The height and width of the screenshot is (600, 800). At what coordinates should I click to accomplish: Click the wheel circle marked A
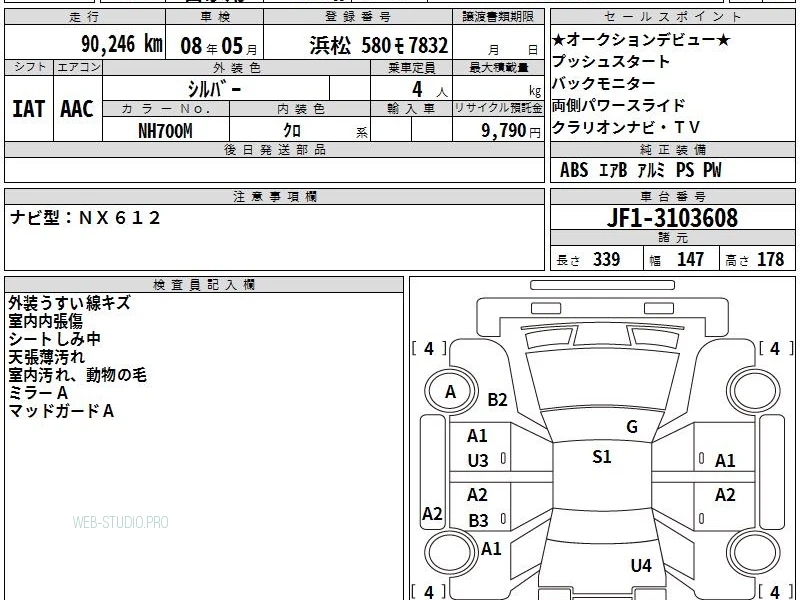point(451,392)
